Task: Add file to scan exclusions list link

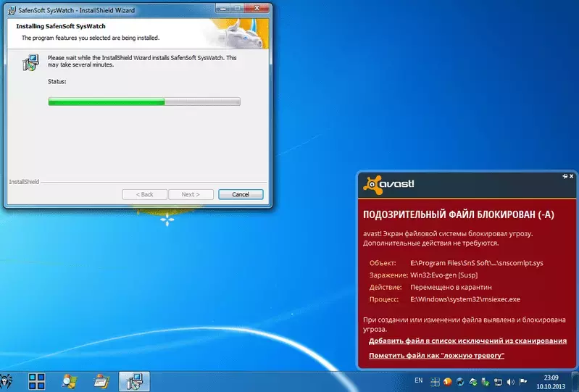Action: [x=467, y=341]
